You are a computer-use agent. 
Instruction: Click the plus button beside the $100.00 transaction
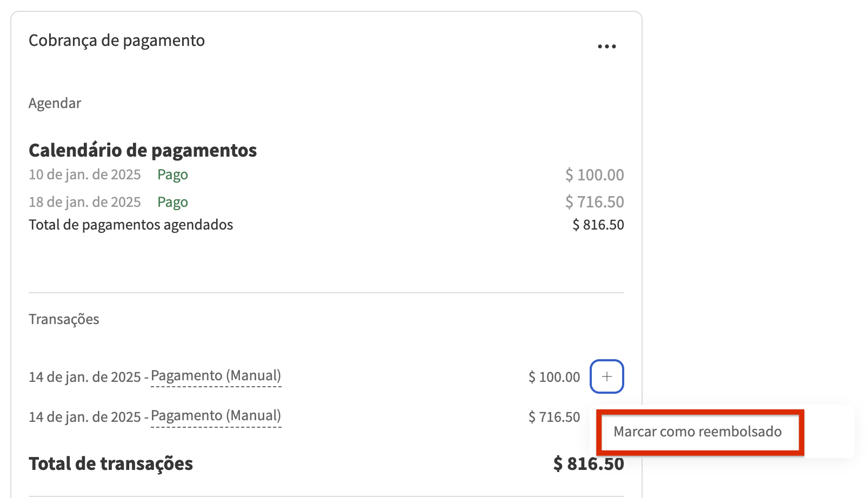(x=606, y=376)
